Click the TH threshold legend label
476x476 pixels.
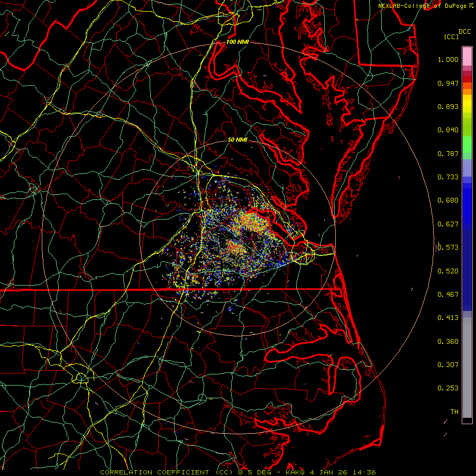(x=454, y=412)
